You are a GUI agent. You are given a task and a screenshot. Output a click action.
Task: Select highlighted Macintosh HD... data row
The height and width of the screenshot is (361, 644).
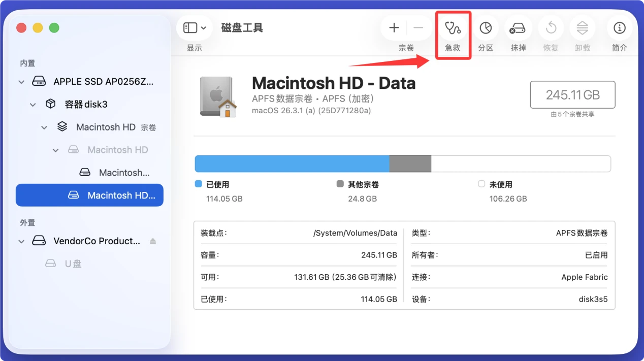(89, 195)
